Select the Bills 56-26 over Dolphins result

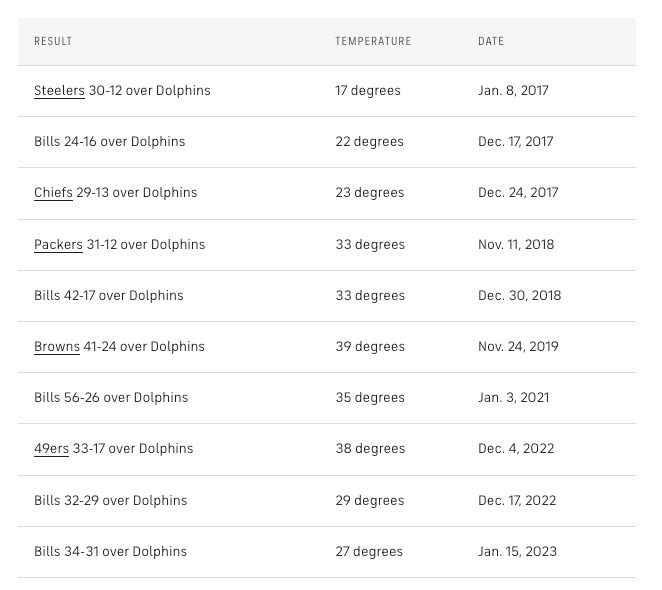(111, 397)
